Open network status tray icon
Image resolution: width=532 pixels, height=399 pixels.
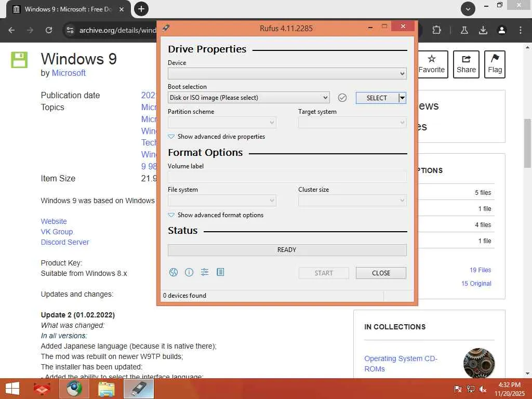coord(470,389)
